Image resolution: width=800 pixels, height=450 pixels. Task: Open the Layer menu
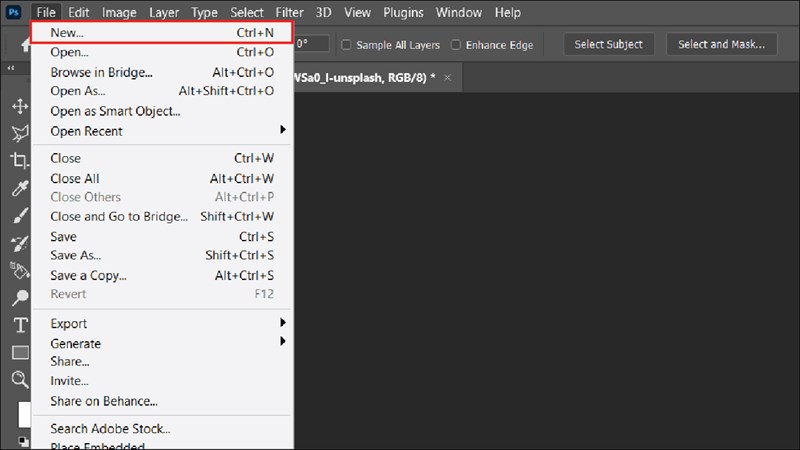(x=164, y=12)
